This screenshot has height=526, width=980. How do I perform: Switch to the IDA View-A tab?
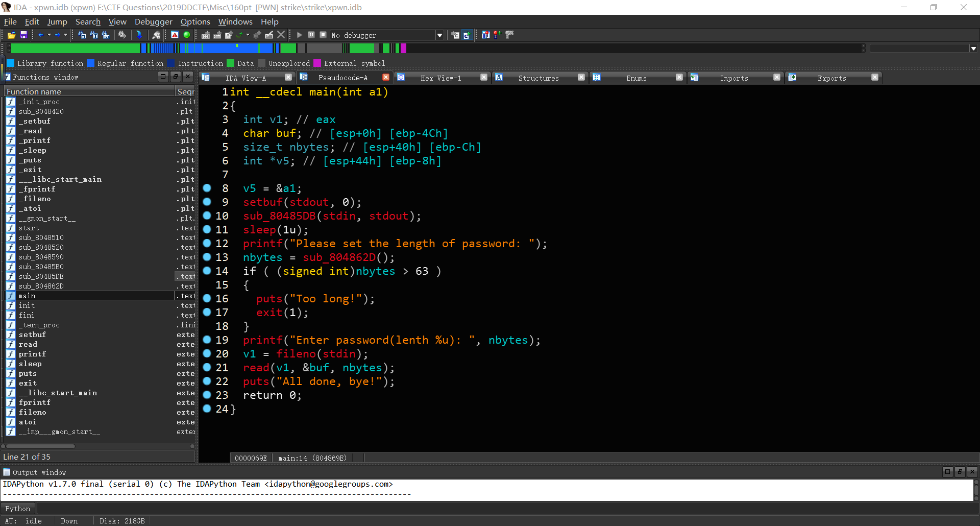point(246,78)
